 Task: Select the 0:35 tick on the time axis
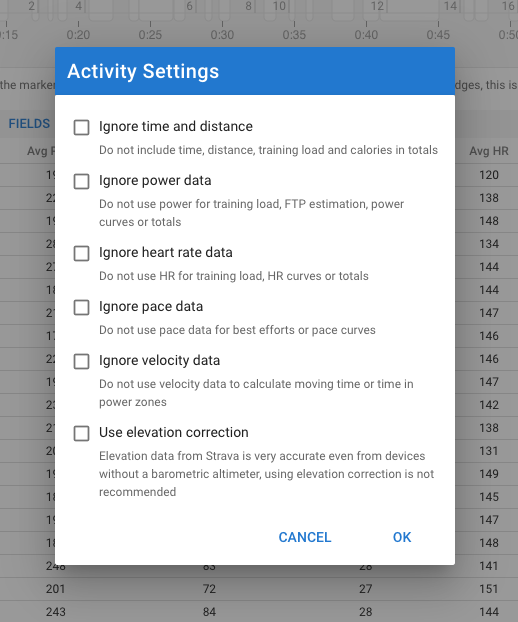tap(294, 35)
